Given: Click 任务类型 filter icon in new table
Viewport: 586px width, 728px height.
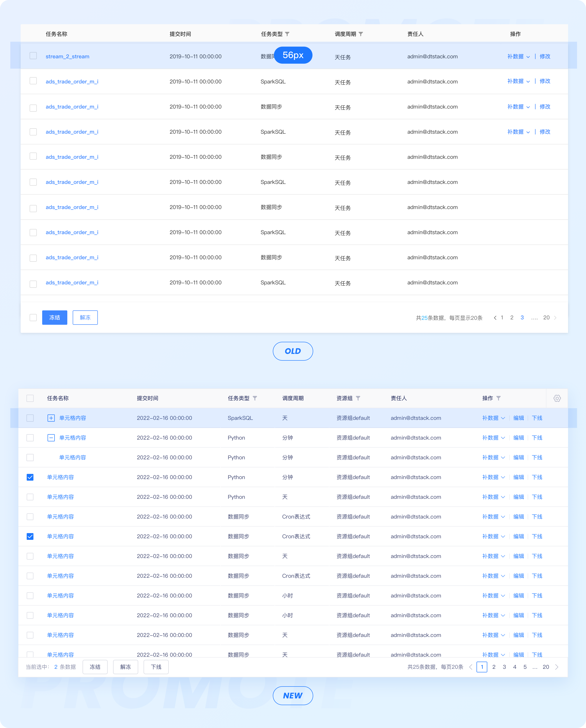Looking at the screenshot, I should pos(255,398).
